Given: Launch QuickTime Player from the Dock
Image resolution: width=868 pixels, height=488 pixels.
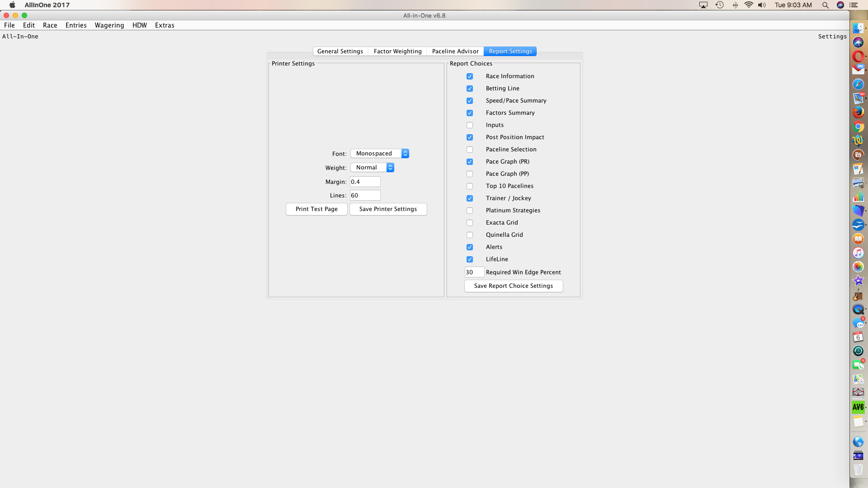Looking at the screenshot, I should pos(858,309).
